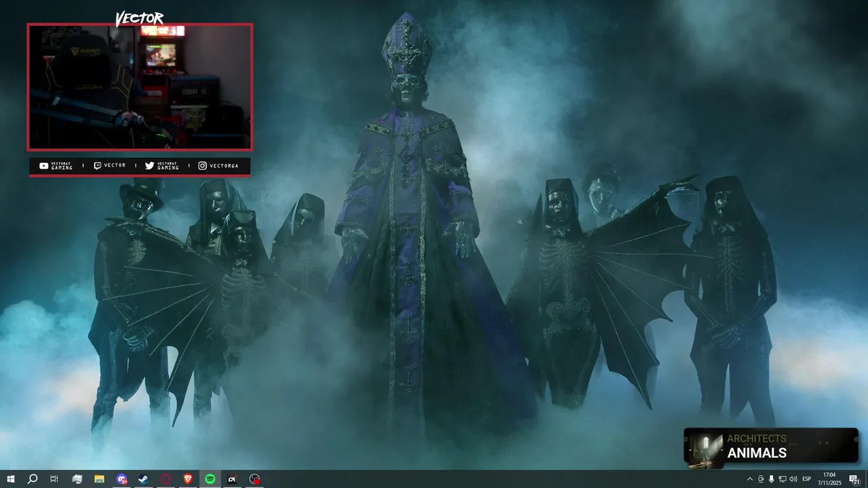This screenshot has height=488, width=868.
Task: Open the clock showing 17:04
Action: click(x=829, y=479)
